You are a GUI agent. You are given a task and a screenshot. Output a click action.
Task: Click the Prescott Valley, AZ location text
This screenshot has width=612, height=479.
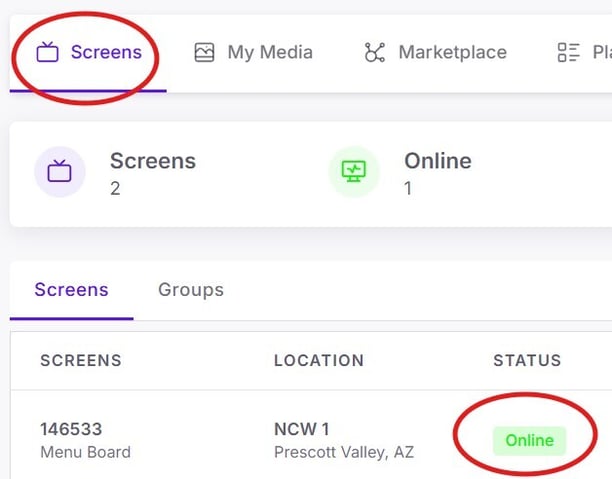(343, 452)
